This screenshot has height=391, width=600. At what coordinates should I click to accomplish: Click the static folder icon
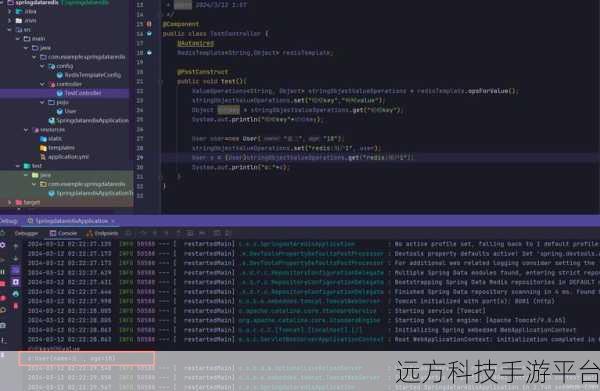(43, 138)
